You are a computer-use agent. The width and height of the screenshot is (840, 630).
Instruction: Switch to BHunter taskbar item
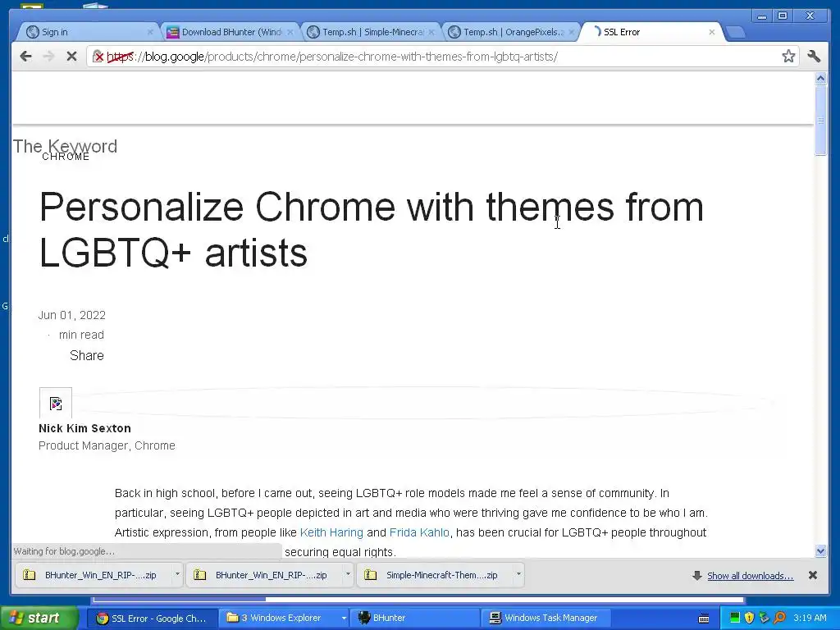click(x=414, y=619)
